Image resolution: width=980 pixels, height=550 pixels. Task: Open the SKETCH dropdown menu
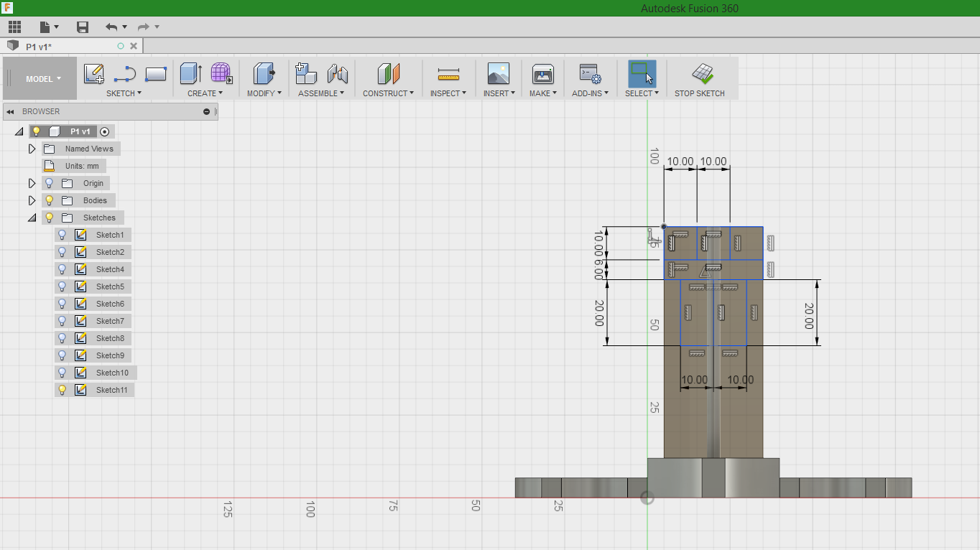[x=124, y=93]
